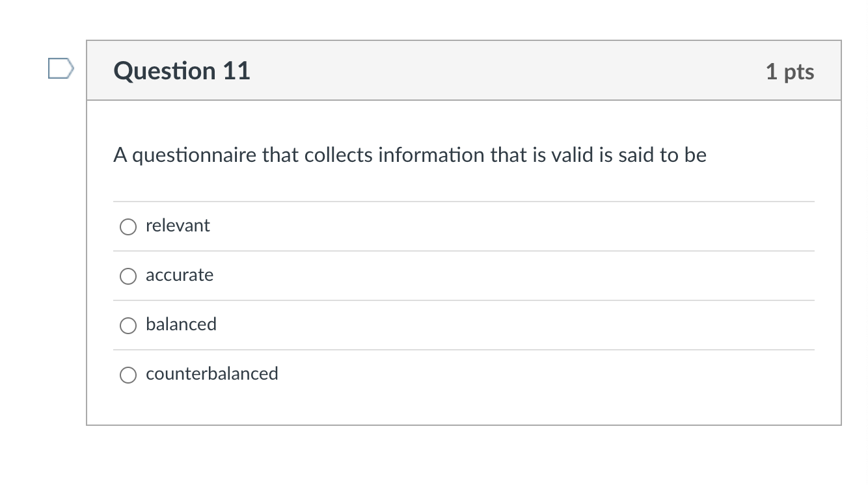Click the answer label relevant
868x485 pixels.
click(178, 226)
